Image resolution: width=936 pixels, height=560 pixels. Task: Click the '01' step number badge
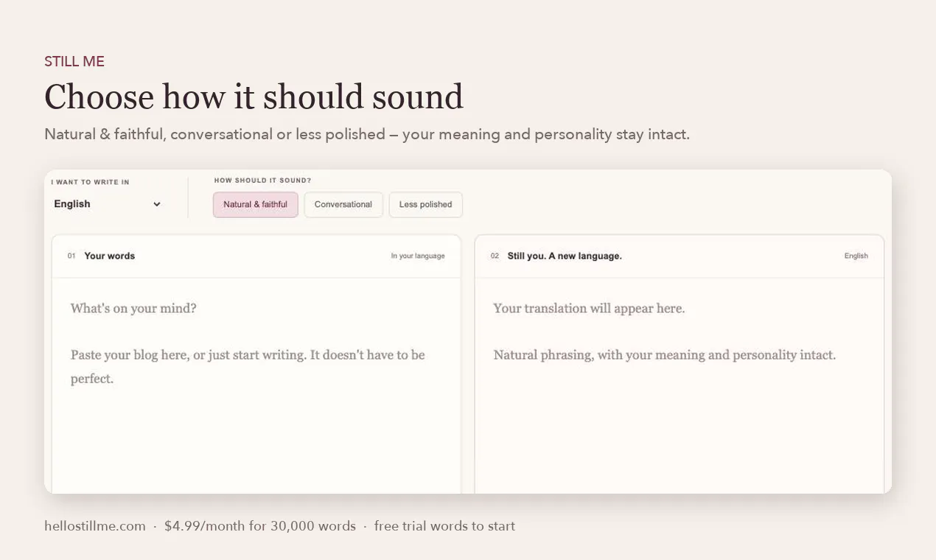coord(71,256)
